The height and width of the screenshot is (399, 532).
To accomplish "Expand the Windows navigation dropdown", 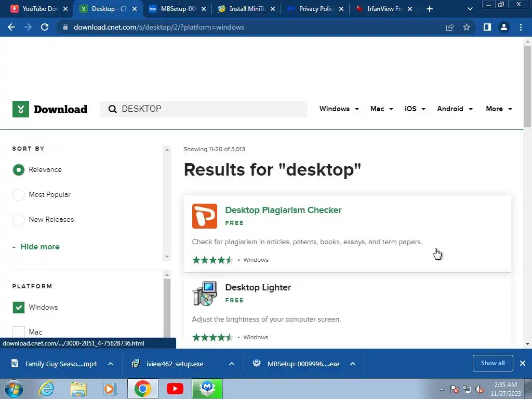I will point(339,109).
